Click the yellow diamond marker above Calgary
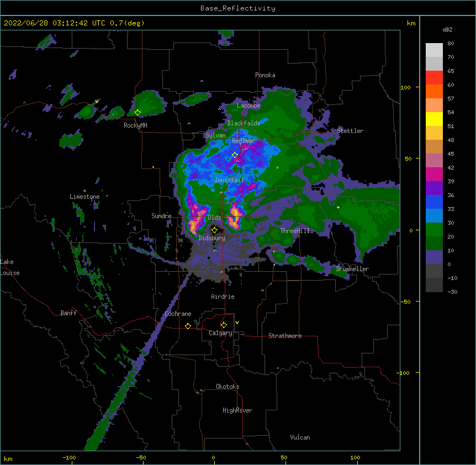476x465 pixels. coord(224,325)
